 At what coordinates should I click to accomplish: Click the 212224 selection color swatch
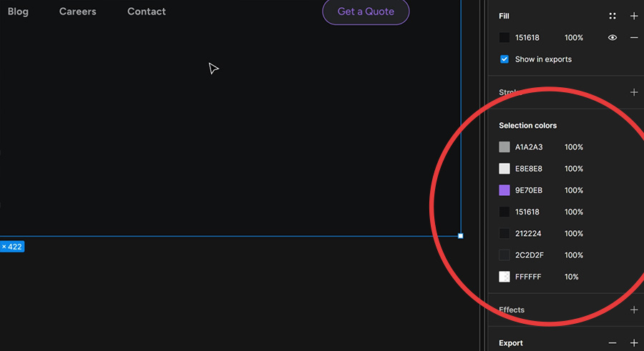504,234
